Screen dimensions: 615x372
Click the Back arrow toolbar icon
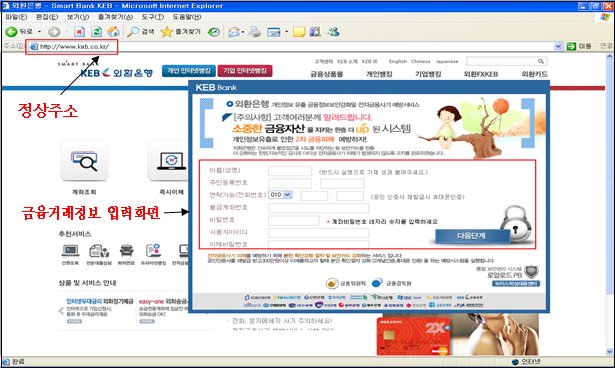tap(11, 32)
